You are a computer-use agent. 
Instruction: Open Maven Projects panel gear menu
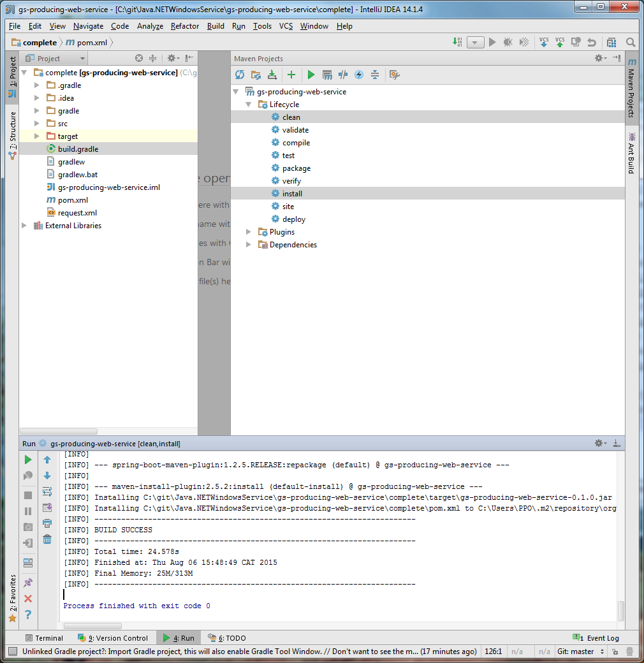click(x=601, y=59)
